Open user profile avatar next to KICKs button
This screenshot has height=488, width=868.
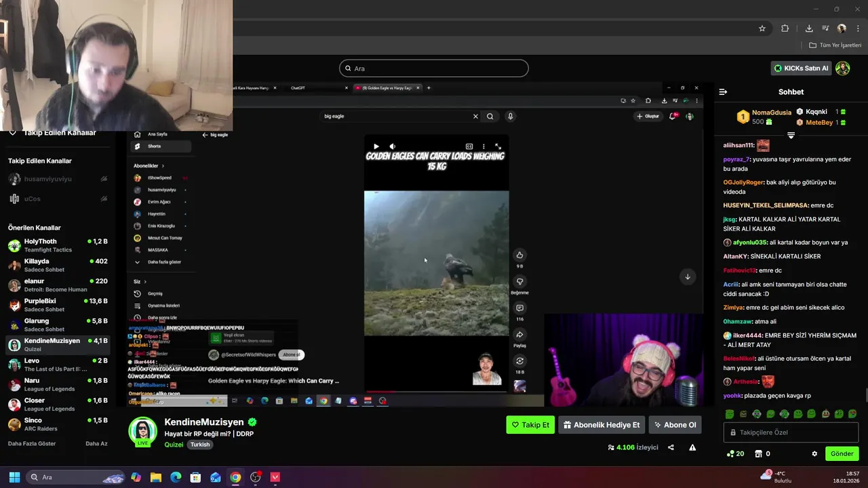point(842,68)
